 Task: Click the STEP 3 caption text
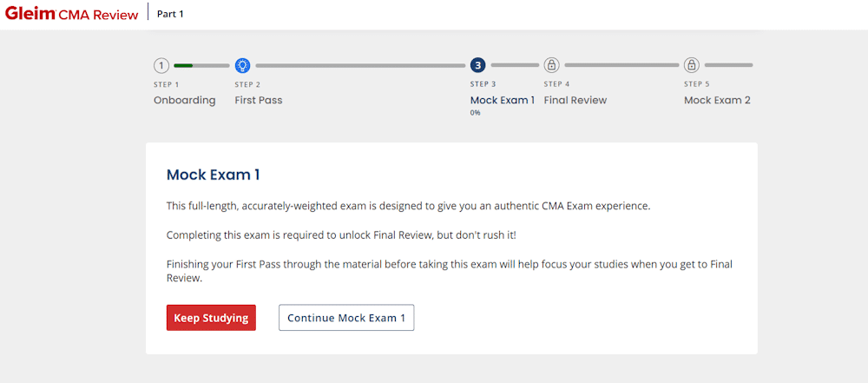point(483,84)
